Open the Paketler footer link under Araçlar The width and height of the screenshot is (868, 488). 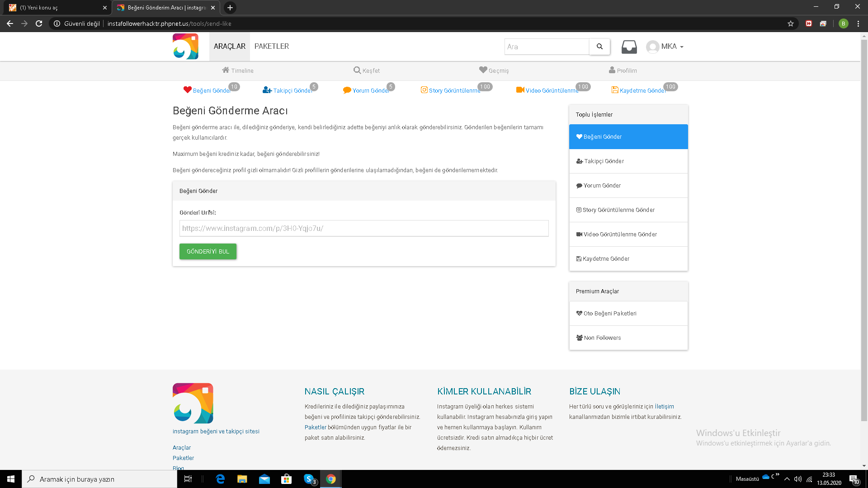pyautogui.click(x=183, y=458)
